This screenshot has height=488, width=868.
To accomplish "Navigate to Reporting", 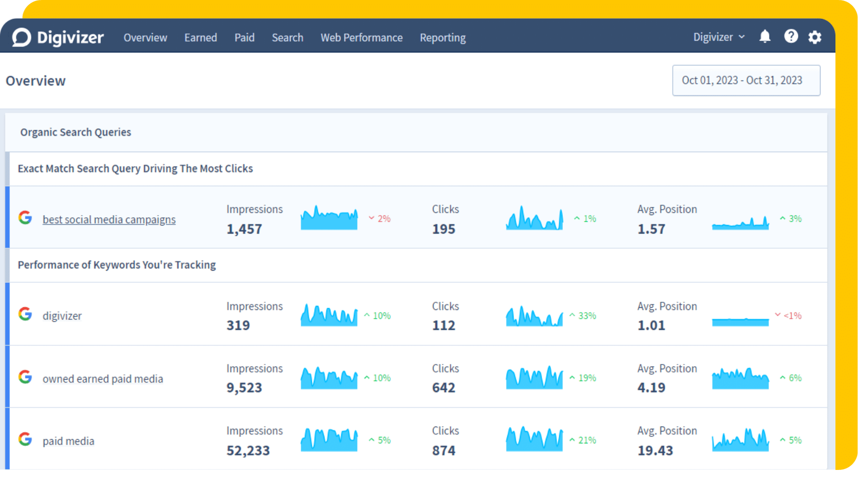I will [442, 38].
